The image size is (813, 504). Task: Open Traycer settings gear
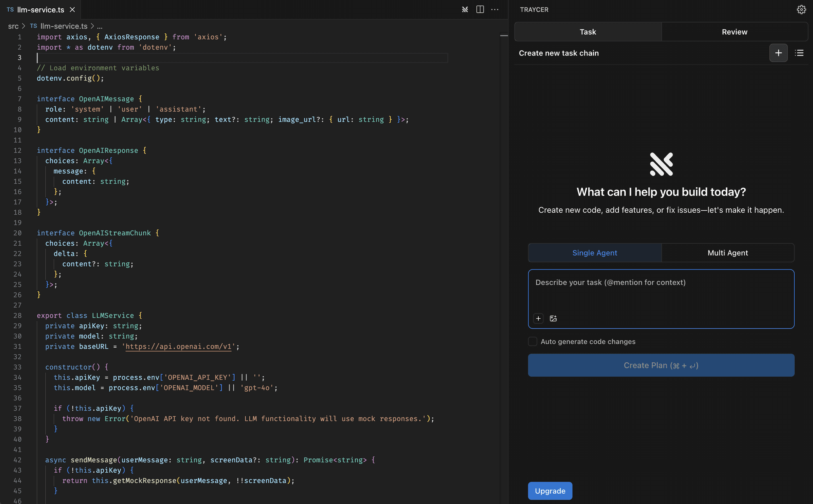801,10
